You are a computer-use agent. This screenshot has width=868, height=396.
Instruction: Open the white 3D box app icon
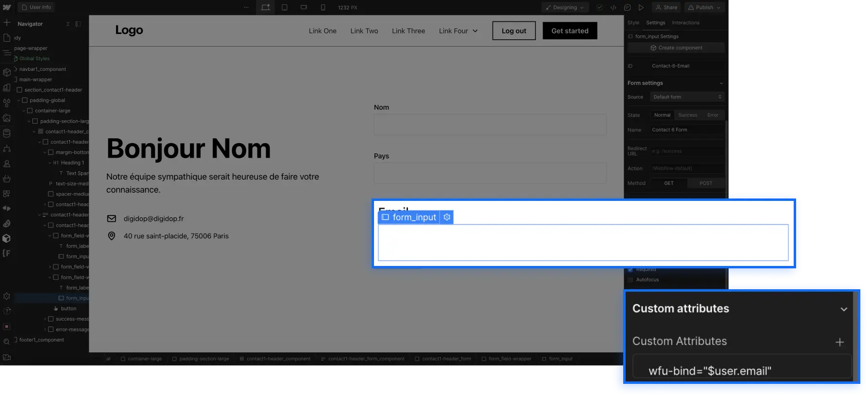7,238
